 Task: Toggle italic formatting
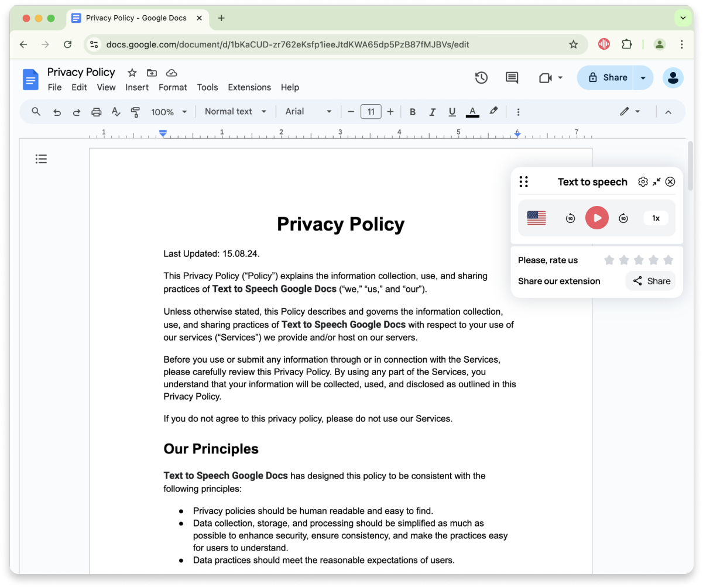pyautogui.click(x=433, y=112)
